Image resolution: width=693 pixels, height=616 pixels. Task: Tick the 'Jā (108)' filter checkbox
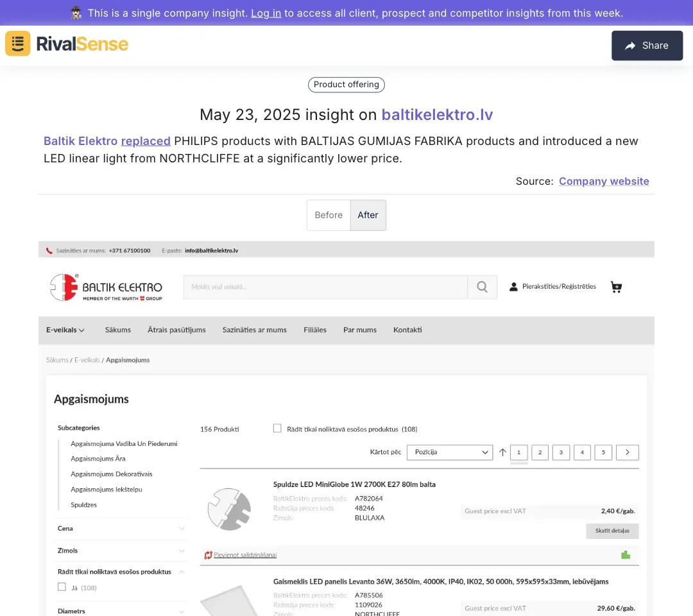pyautogui.click(x=62, y=587)
